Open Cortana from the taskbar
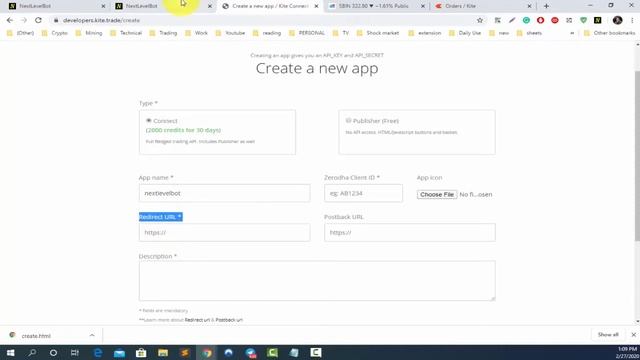The image size is (640, 360). coord(53,353)
